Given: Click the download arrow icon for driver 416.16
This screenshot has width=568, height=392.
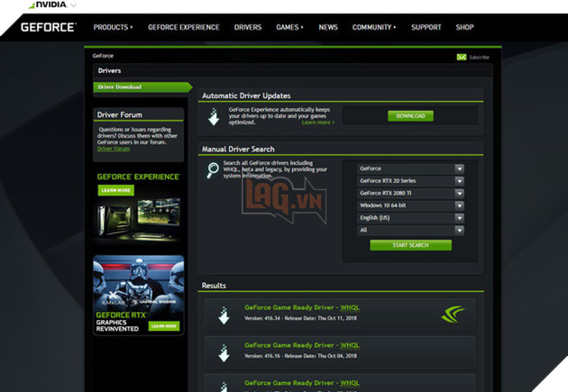Looking at the screenshot, I should 223,351.
